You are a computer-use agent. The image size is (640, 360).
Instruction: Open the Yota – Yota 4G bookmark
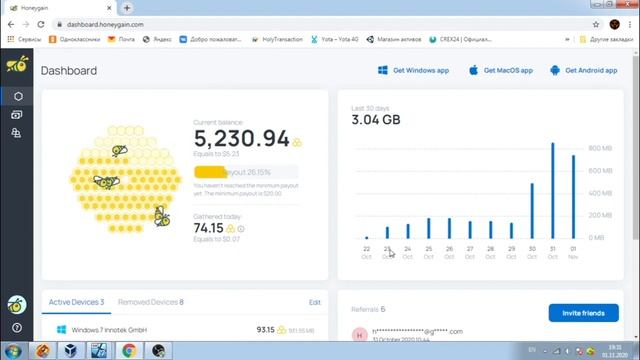tap(334, 39)
